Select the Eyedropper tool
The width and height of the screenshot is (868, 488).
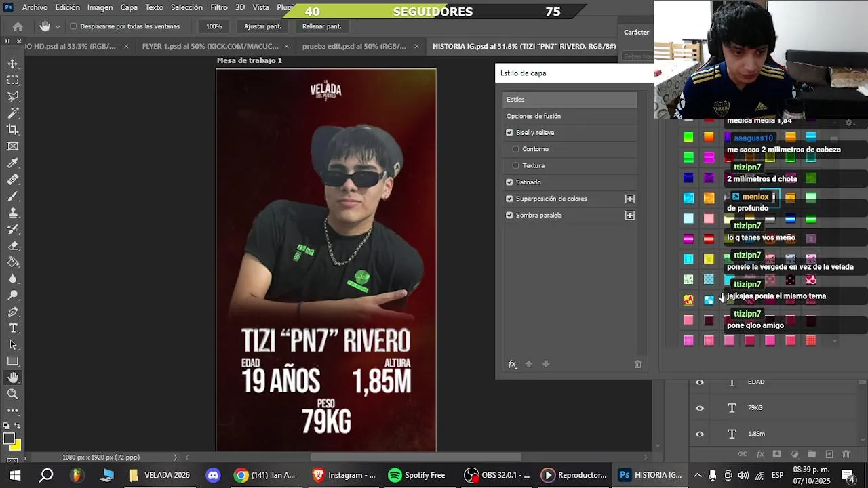click(13, 163)
